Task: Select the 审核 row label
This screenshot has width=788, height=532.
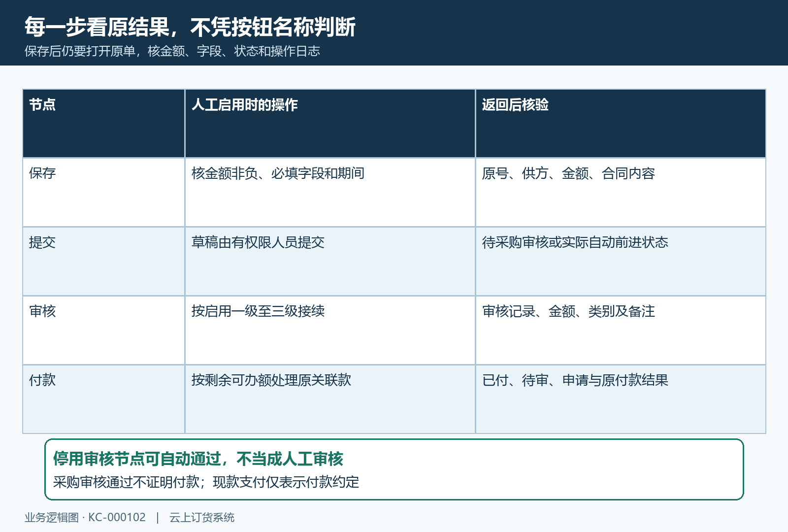Action: pos(42,311)
